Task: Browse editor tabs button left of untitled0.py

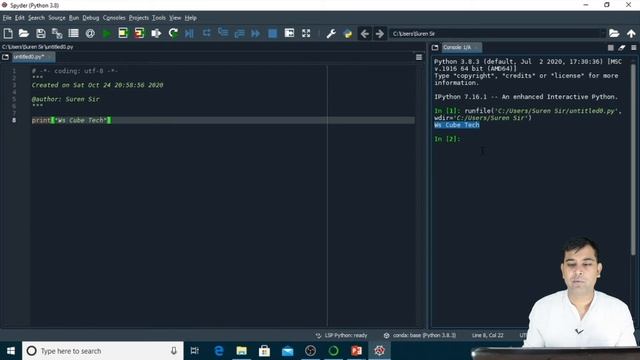Action: click(x=5, y=57)
